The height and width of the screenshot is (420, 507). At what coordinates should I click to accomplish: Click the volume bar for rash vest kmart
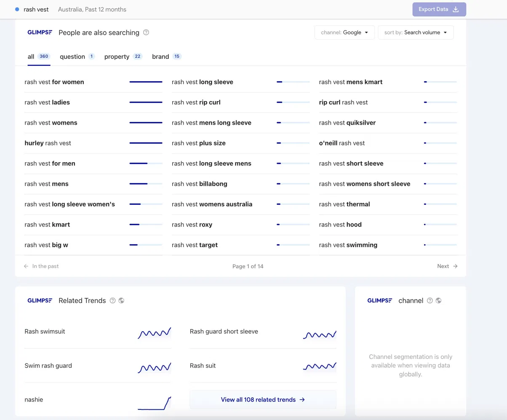146,225
